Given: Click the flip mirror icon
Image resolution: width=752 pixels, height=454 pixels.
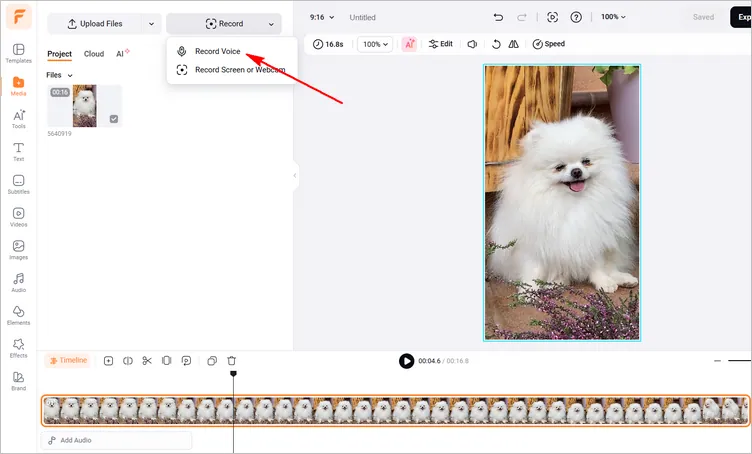Looking at the screenshot, I should 514,44.
